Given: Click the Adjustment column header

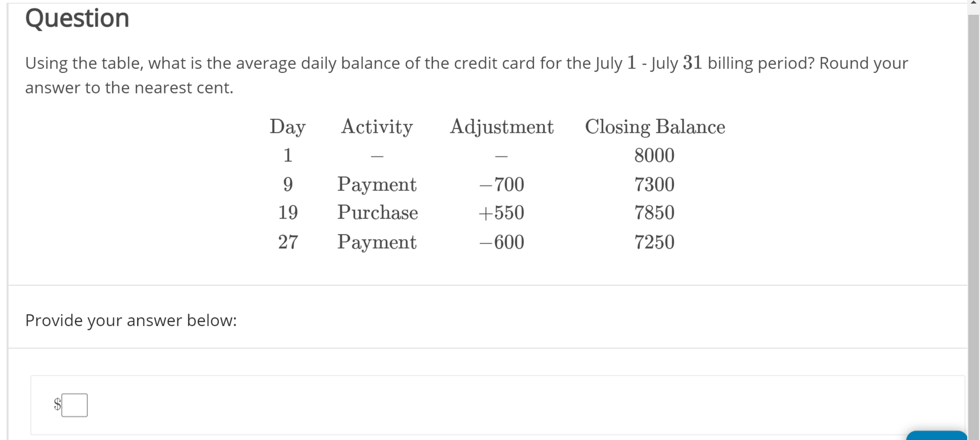Looking at the screenshot, I should pyautogui.click(x=501, y=127).
